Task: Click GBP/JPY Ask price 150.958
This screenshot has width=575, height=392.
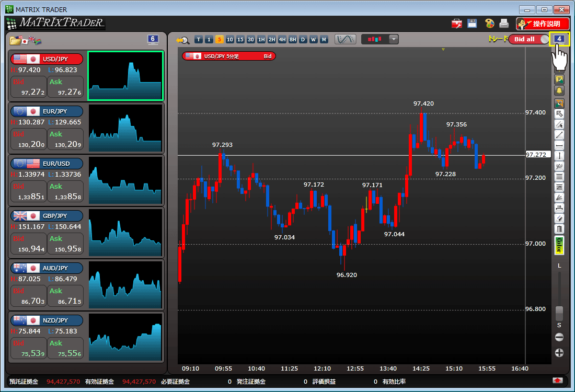Action: 65,244
